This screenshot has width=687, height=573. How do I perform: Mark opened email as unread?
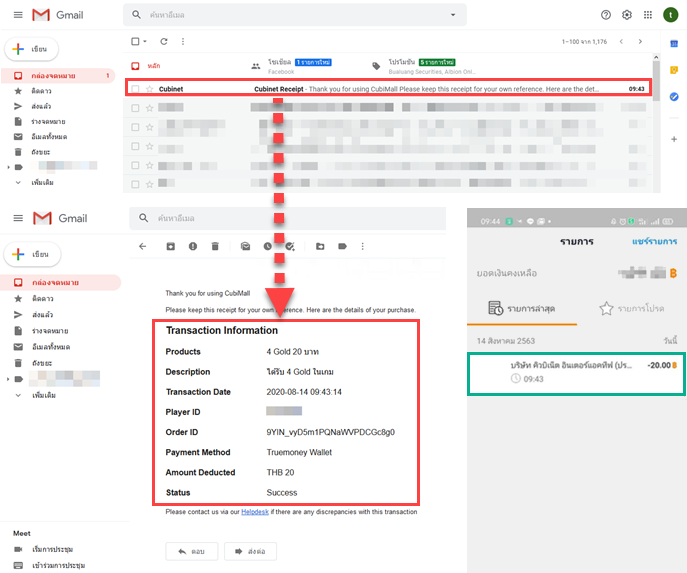246,246
